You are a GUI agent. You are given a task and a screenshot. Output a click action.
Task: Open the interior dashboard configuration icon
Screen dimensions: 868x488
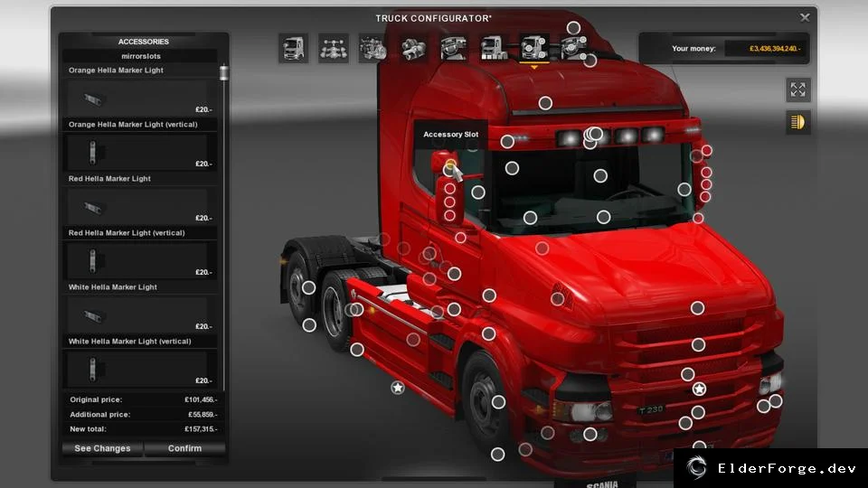coord(453,48)
